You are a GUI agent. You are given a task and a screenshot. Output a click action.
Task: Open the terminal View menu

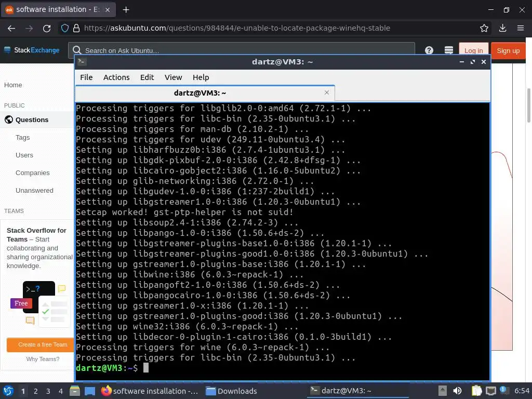point(174,77)
